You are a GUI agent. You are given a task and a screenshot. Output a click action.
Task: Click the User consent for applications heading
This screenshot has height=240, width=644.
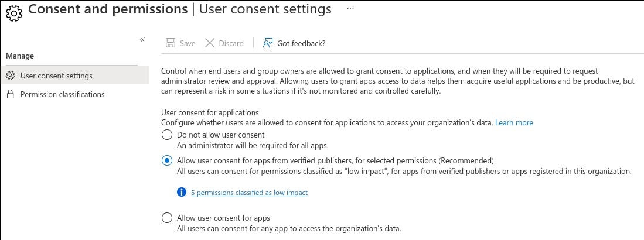[210, 112]
